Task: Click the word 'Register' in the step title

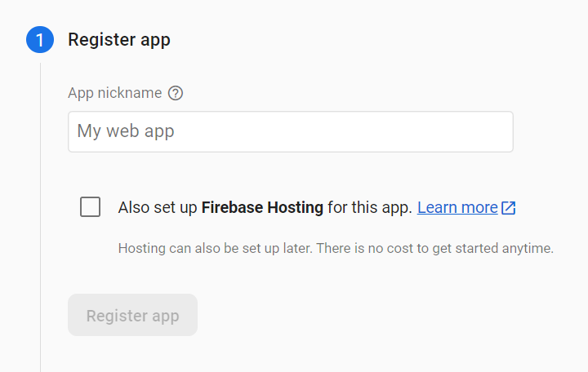Action: pyautogui.click(x=101, y=40)
